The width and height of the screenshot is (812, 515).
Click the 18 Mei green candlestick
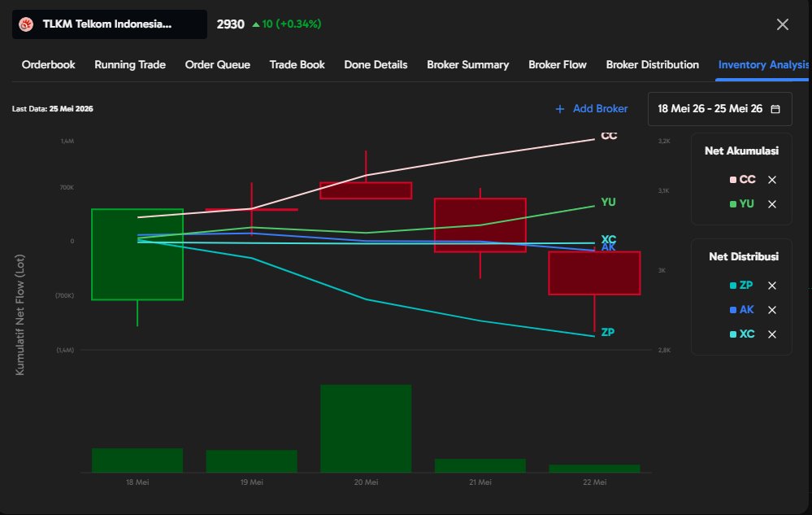(x=137, y=255)
